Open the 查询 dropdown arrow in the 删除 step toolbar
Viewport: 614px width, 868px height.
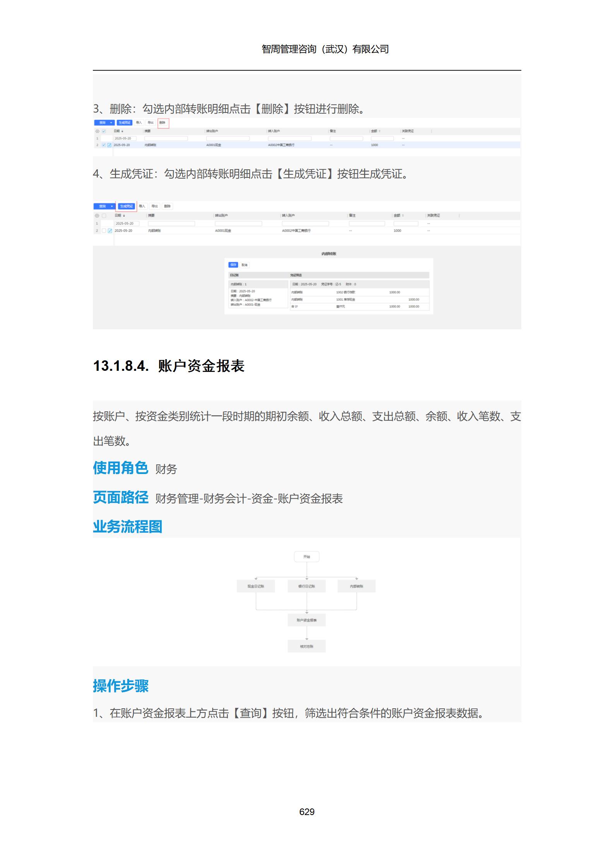111,123
